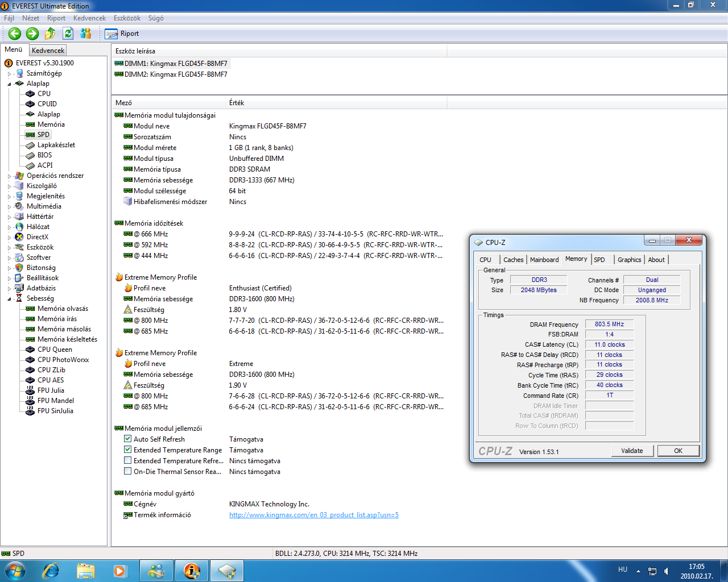
Task: Select CPU PhotoWorxx benchmark
Action: tap(63, 360)
